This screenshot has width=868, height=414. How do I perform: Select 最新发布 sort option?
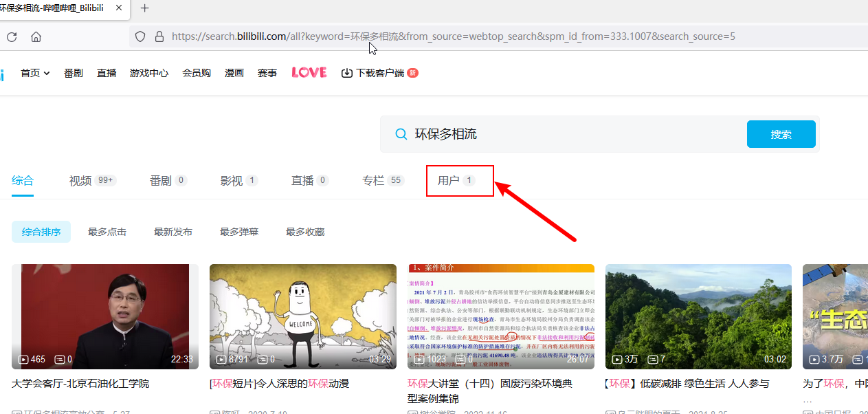[173, 232]
